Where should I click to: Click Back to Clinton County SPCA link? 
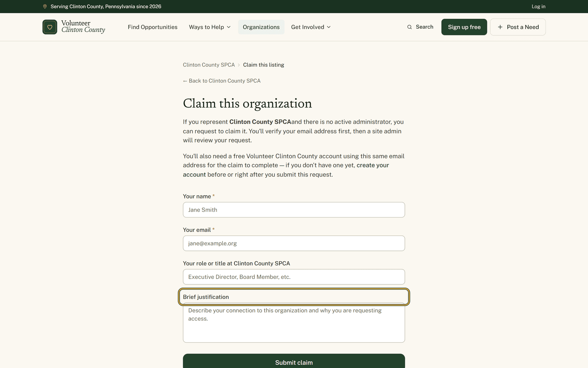[x=222, y=81]
